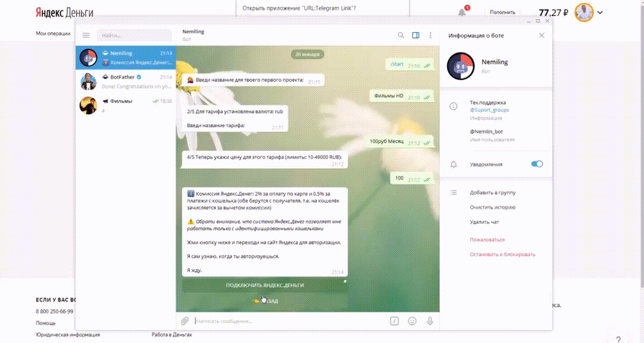This screenshot has width=644, height=343.
Task: Click the Nemiling chat header title
Action: click(x=193, y=32)
